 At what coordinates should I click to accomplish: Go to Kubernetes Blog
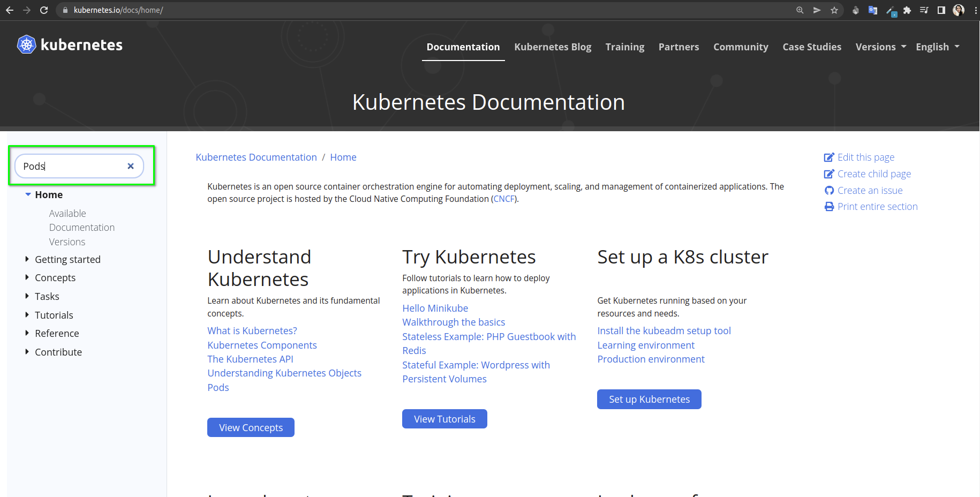pos(553,47)
